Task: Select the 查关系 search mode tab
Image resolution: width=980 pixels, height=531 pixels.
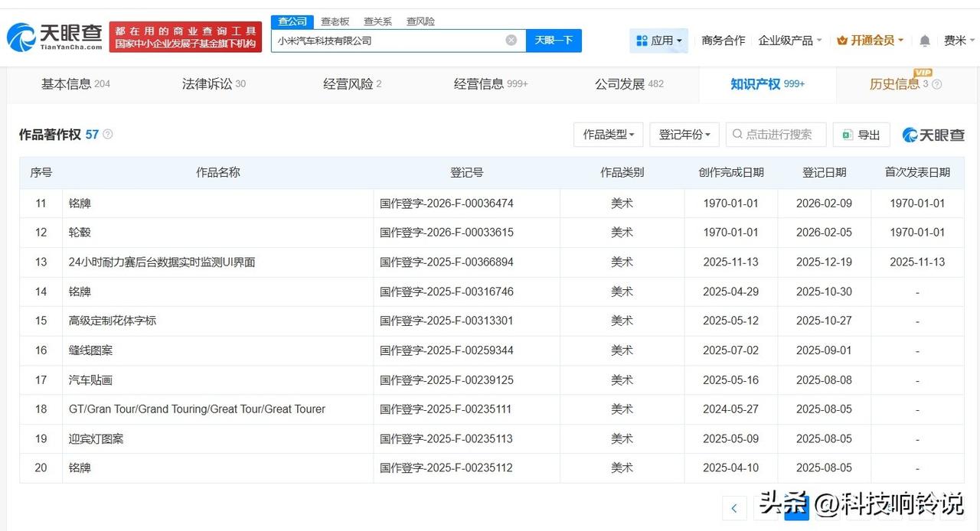Action: tap(377, 21)
